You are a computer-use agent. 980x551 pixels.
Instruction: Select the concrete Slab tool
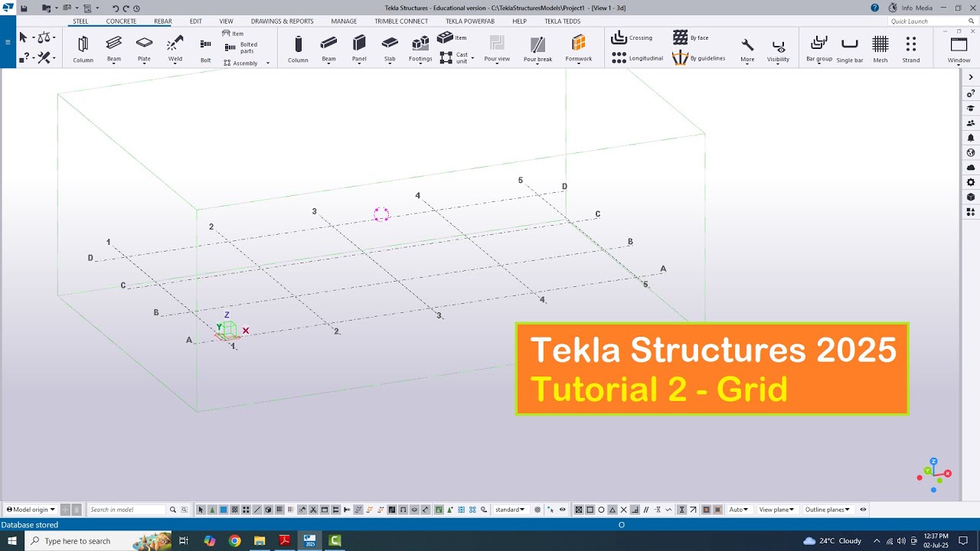click(390, 49)
